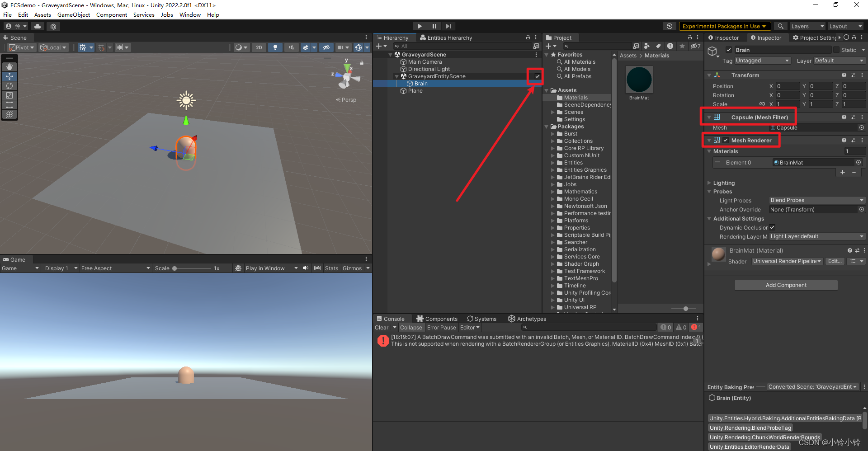The width and height of the screenshot is (868, 451).
Task: Toggle the Static checkbox
Action: point(836,50)
